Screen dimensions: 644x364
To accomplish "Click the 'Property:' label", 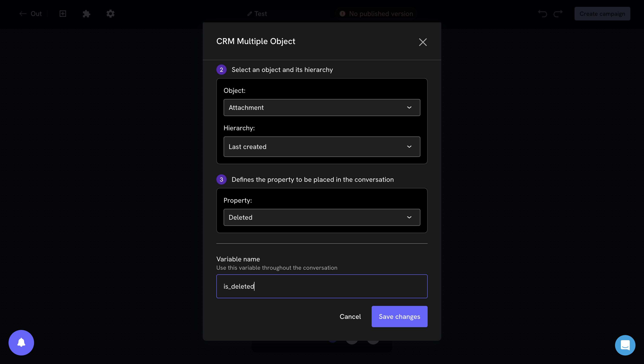I will 238,201.
